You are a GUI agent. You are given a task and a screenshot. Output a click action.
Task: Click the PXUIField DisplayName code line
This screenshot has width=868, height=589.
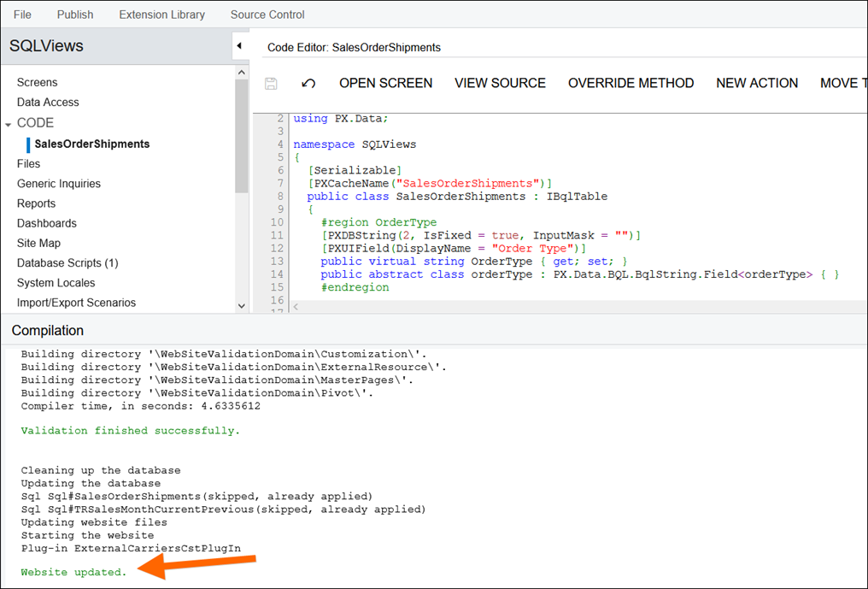click(x=454, y=249)
